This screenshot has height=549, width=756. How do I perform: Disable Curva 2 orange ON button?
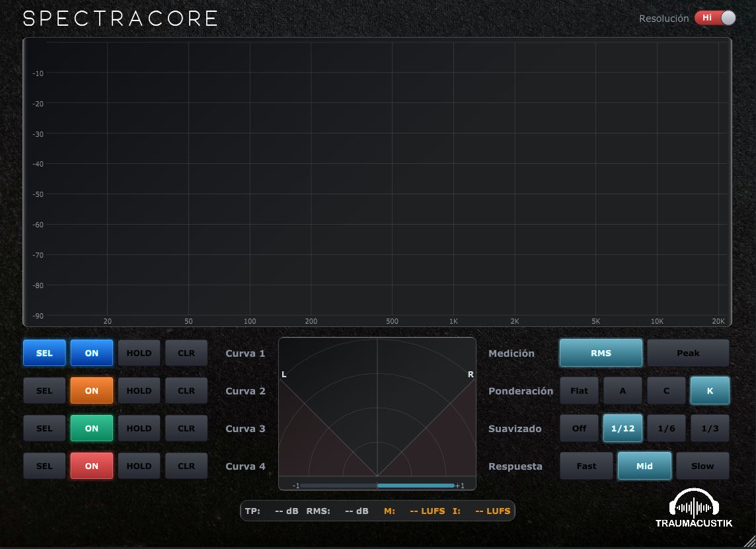92,390
